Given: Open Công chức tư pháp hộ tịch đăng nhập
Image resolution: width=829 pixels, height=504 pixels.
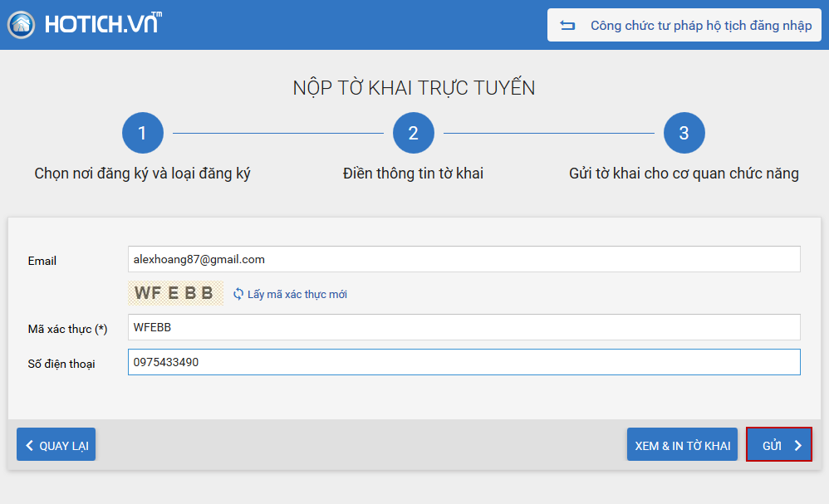Looking at the screenshot, I should point(684,26).
